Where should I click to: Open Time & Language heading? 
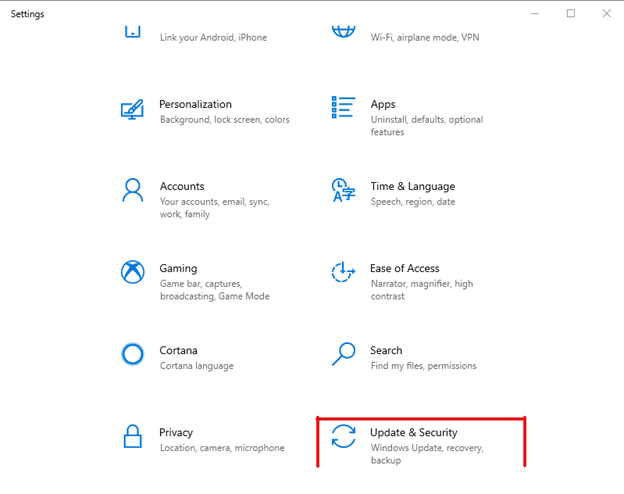[413, 186]
